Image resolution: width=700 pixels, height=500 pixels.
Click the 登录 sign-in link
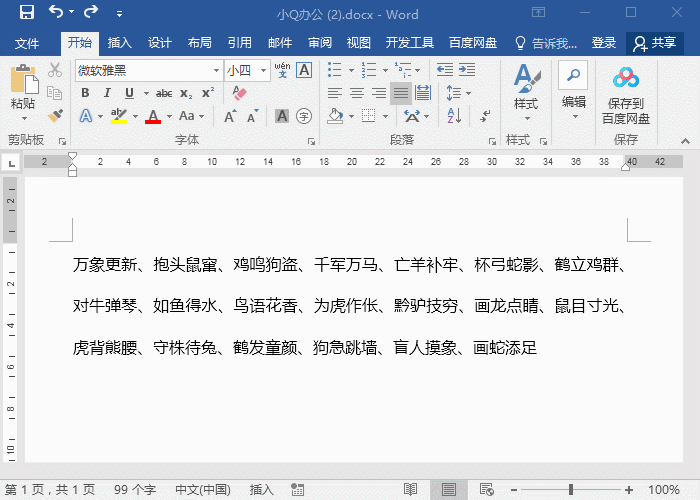tap(604, 43)
